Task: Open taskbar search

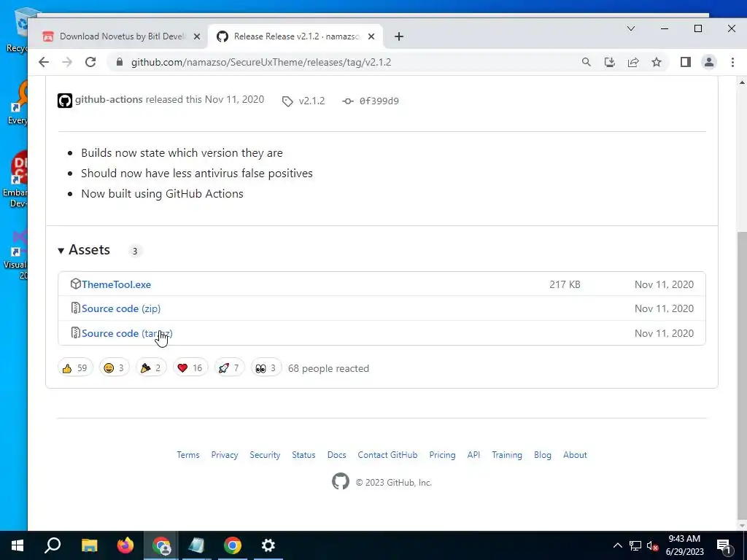Action: point(53,545)
